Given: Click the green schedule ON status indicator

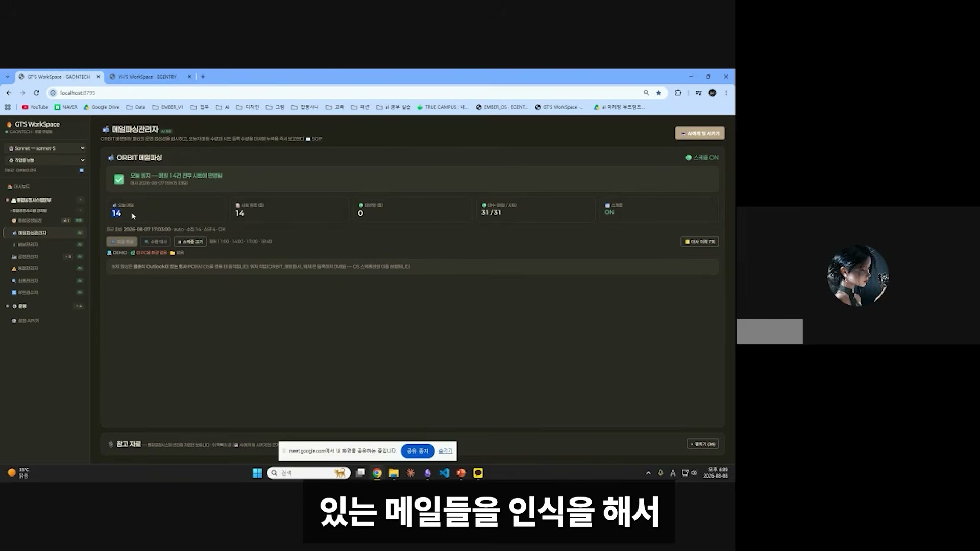Looking at the screenshot, I should (x=702, y=158).
